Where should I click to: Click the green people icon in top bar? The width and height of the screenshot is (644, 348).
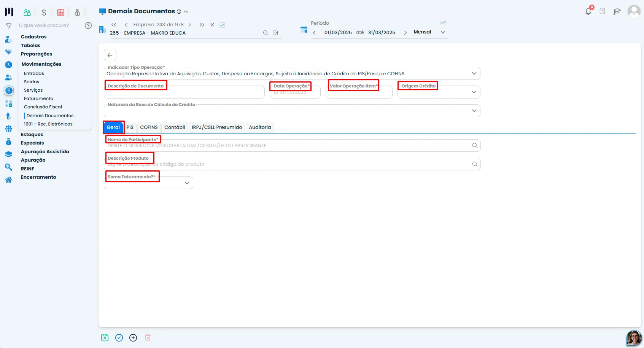(27, 13)
